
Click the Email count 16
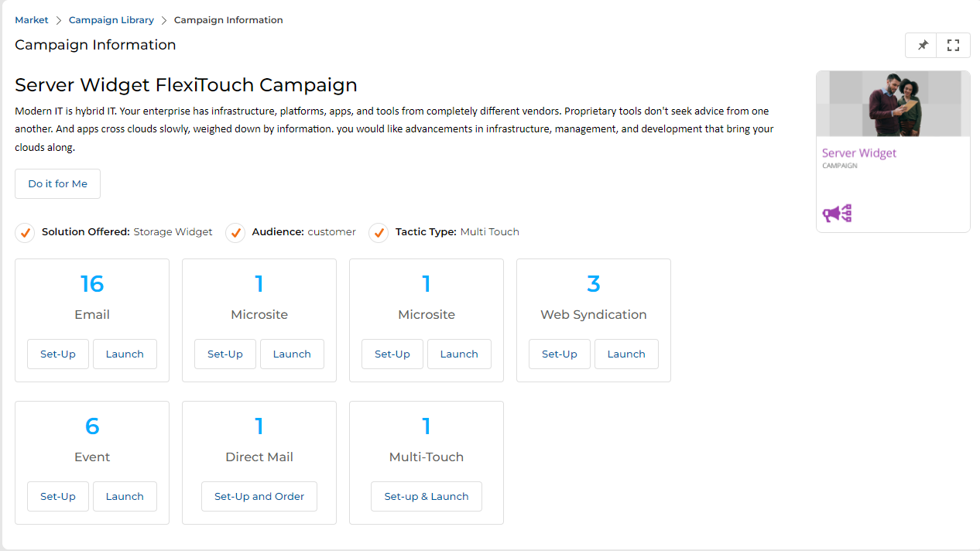92,284
